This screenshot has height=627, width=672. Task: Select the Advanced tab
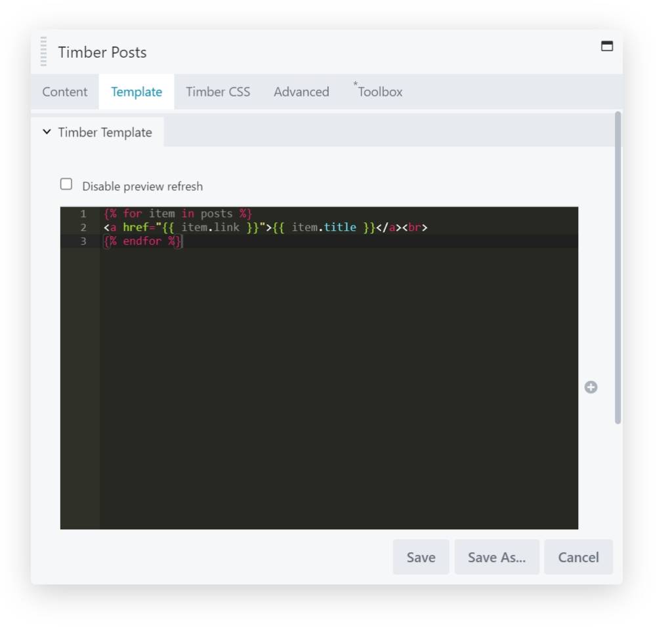tap(301, 92)
